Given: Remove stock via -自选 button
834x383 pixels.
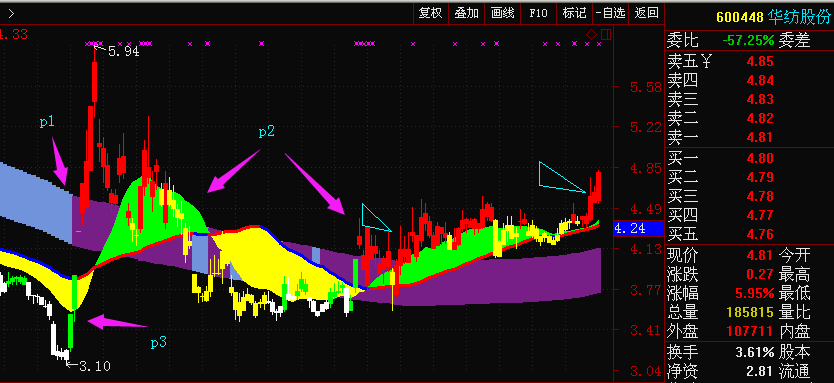Looking at the screenshot, I should pos(611,13).
